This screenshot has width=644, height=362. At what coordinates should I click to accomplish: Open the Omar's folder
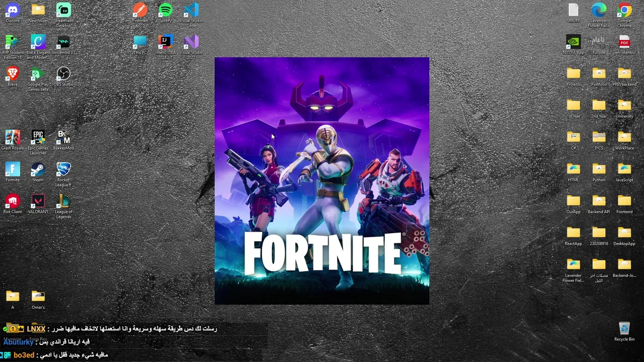38,300
